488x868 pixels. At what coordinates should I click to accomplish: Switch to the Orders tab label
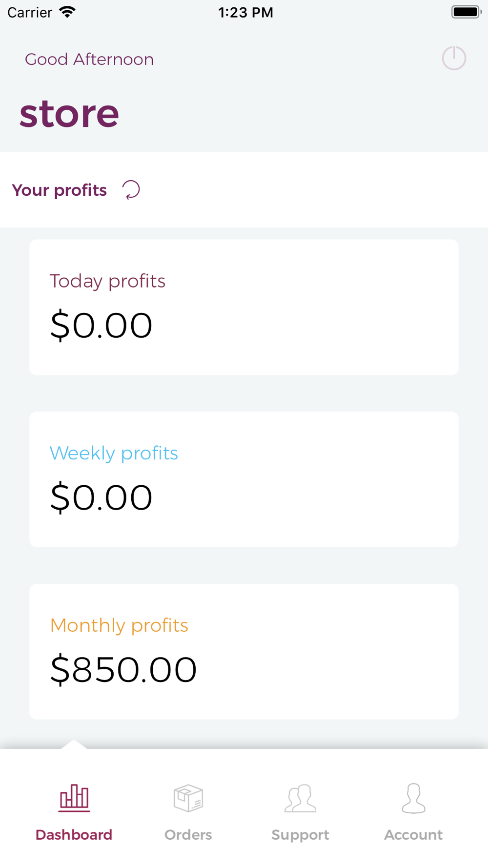tap(188, 835)
